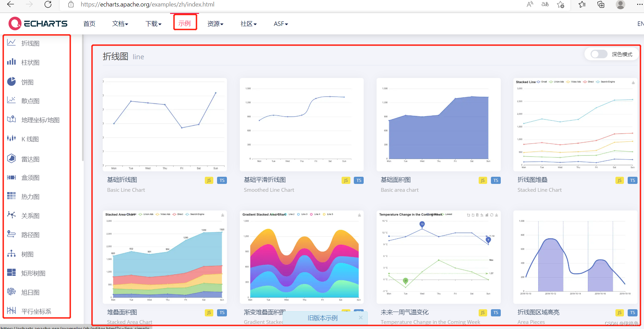The width and height of the screenshot is (644, 329).
Task: Open the browser profile avatar
Action: [x=621, y=4]
